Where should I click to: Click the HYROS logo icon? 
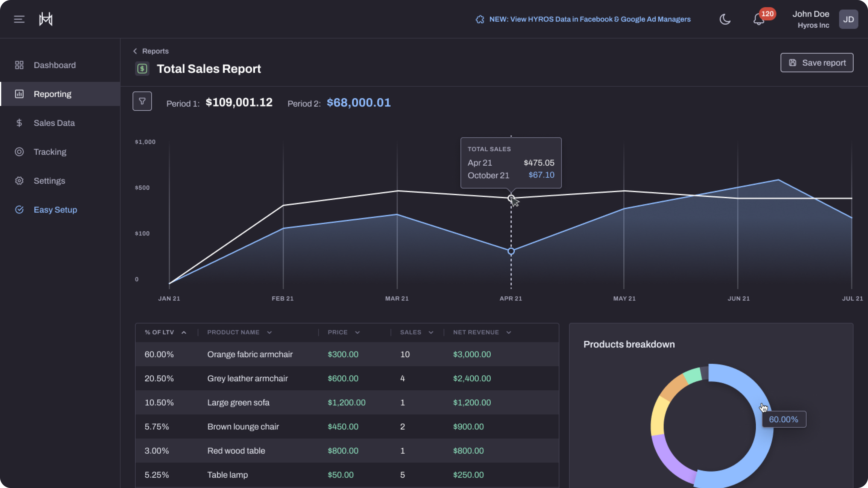point(46,19)
